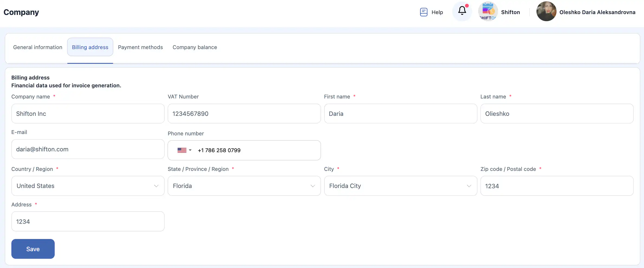The image size is (644, 268).
Task: Click the Shifton company logo
Action: click(x=488, y=11)
